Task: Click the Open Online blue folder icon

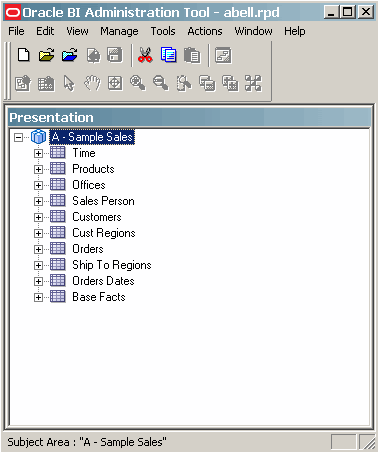Action: 70,55
